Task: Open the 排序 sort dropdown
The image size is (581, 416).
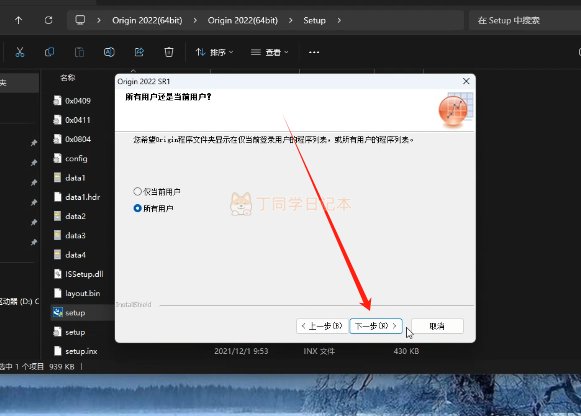Action: [x=215, y=52]
